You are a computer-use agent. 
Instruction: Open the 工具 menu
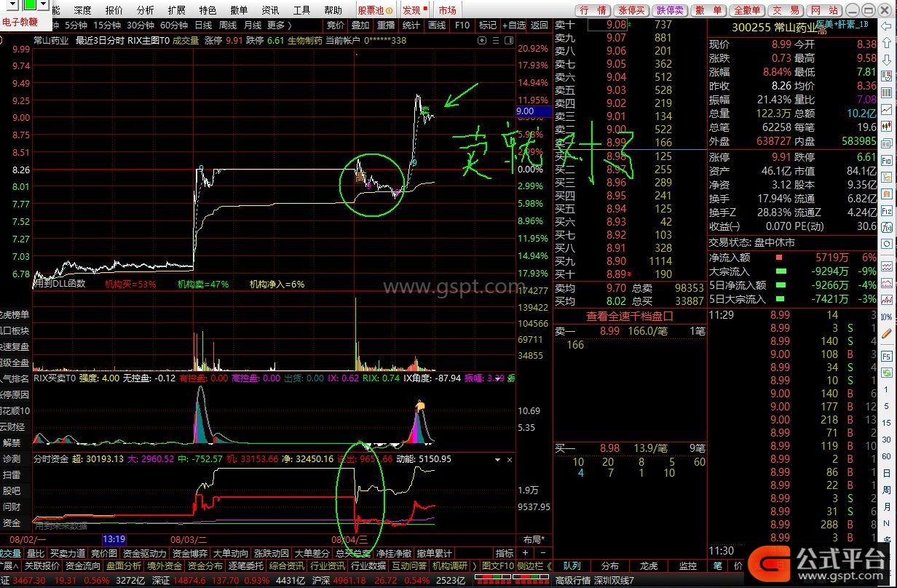[x=302, y=10]
